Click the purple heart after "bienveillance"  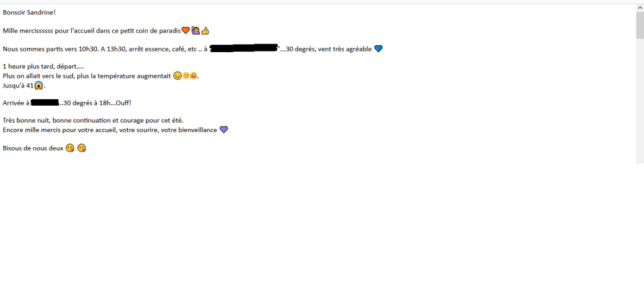[223, 130]
